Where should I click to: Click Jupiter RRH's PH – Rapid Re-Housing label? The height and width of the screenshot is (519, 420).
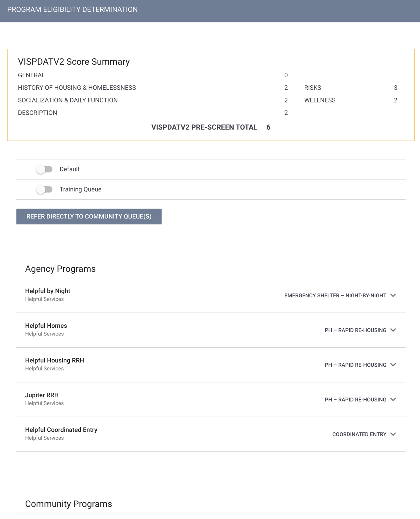click(355, 400)
